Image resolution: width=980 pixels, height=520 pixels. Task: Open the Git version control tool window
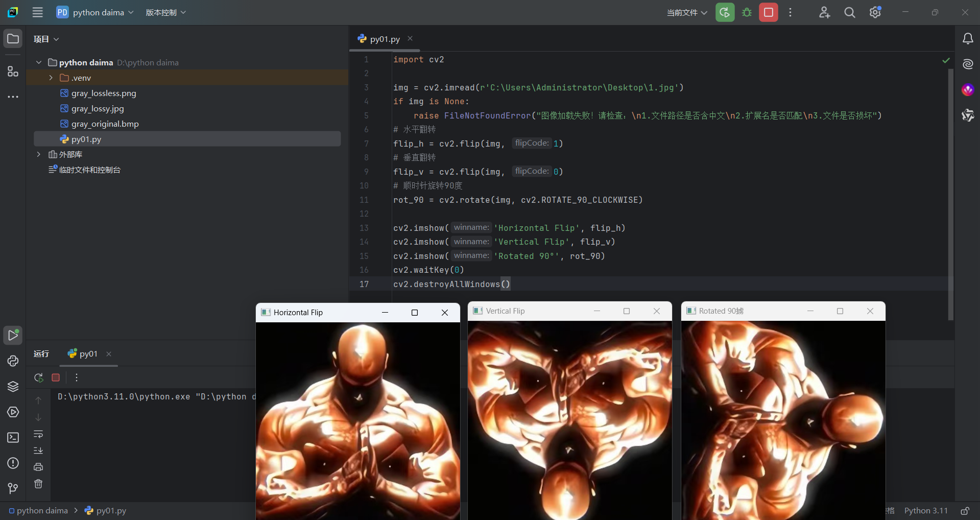[x=13, y=489]
